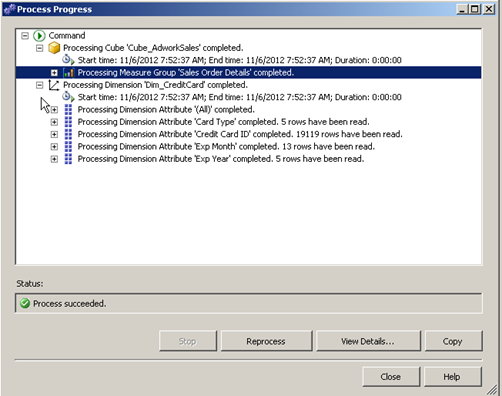The height and width of the screenshot is (396, 502).
Task: Open the Help button
Action: [452, 377]
